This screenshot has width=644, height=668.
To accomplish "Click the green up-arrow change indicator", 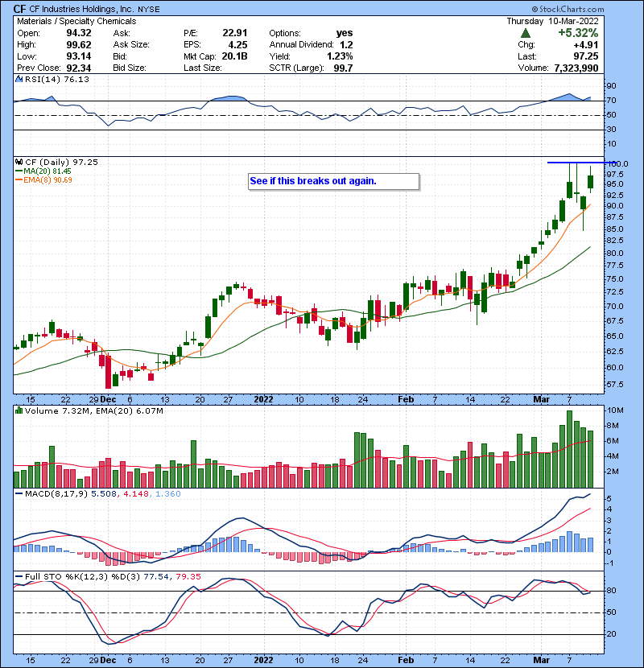I will [526, 33].
